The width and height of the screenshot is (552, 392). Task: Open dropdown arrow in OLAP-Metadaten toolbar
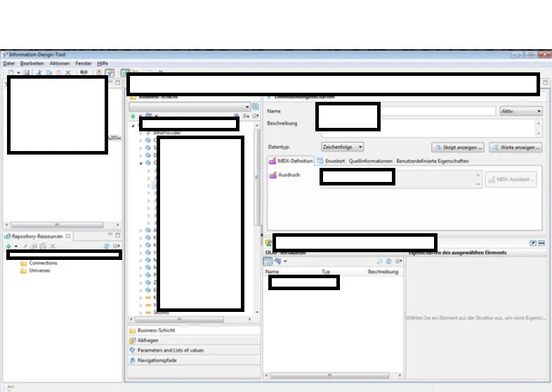tap(285, 261)
